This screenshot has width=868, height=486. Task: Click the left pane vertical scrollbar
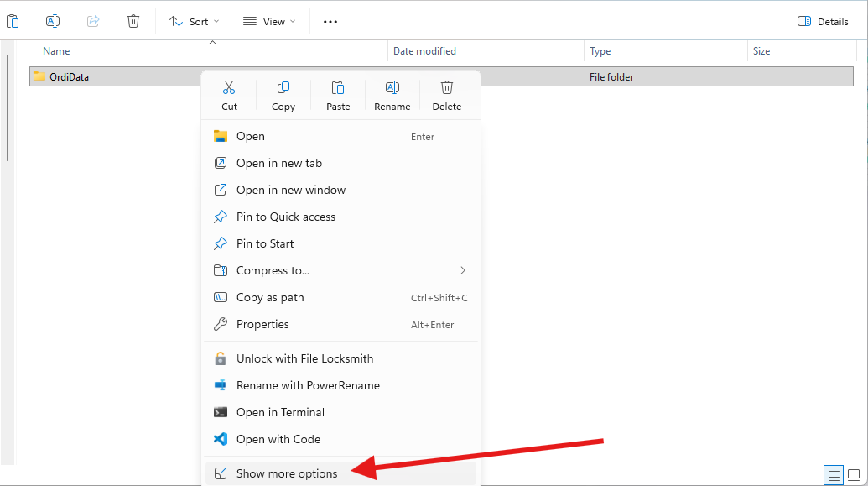[8, 108]
